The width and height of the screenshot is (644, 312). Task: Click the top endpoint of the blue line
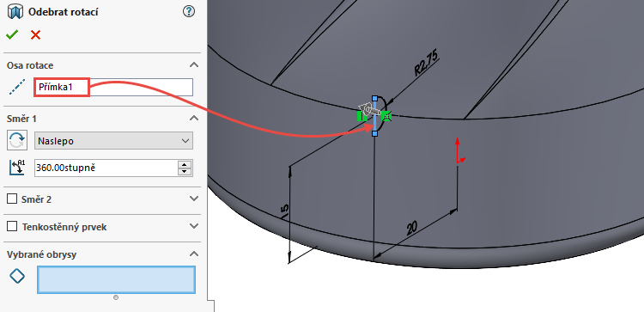374,98
